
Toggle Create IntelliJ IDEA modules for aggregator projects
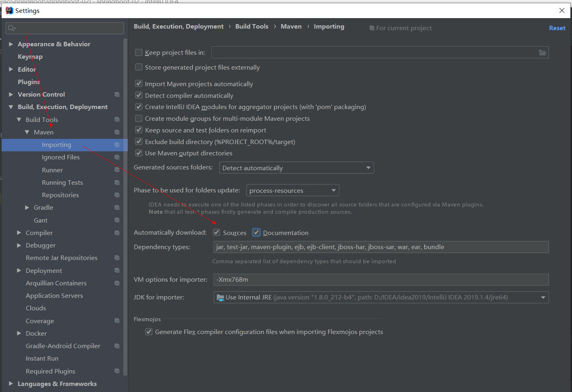pyautogui.click(x=139, y=107)
